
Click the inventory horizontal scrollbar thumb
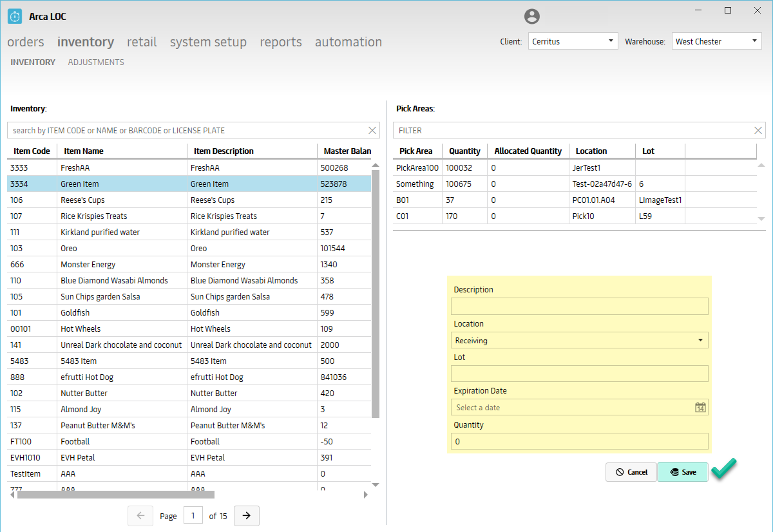pyautogui.click(x=116, y=495)
